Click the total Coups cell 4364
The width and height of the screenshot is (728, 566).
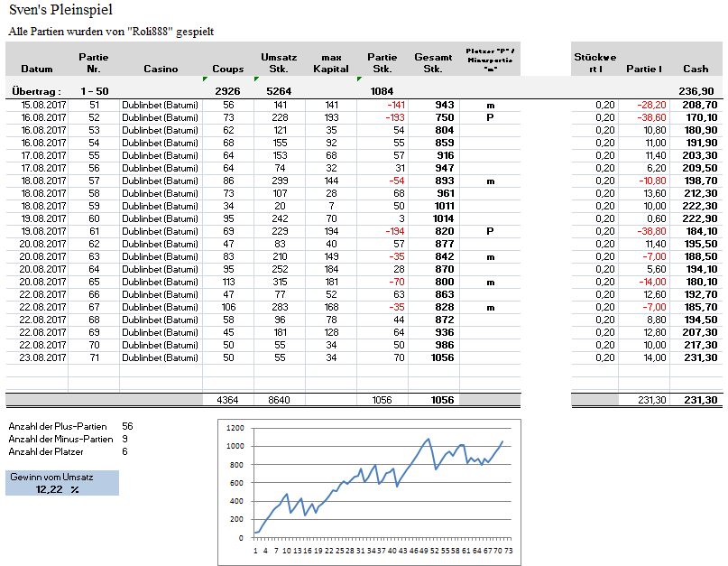[227, 400]
